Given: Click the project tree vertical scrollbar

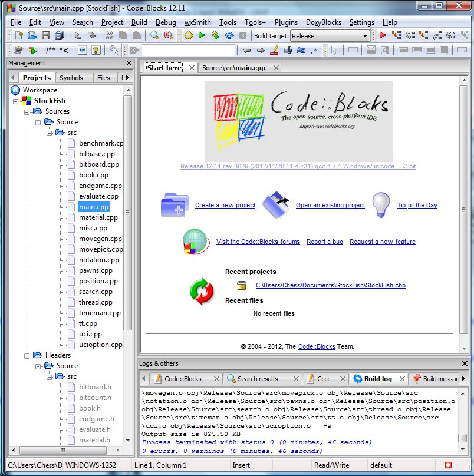Looking at the screenshot, I should [x=128, y=213].
